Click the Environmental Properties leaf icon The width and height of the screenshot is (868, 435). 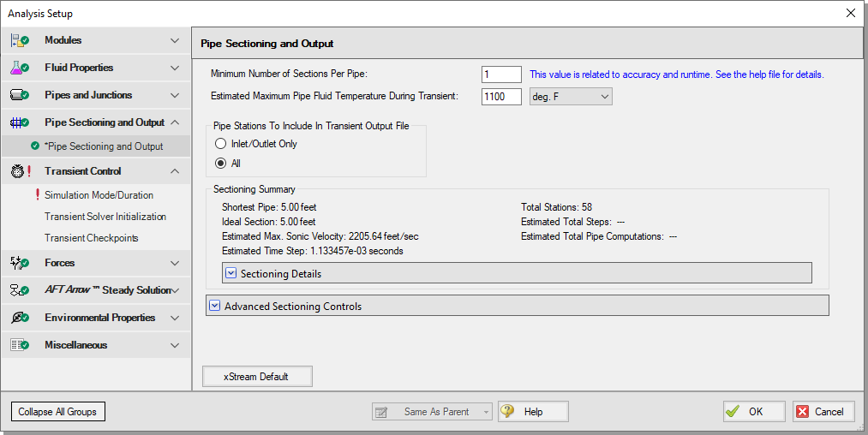coord(19,318)
